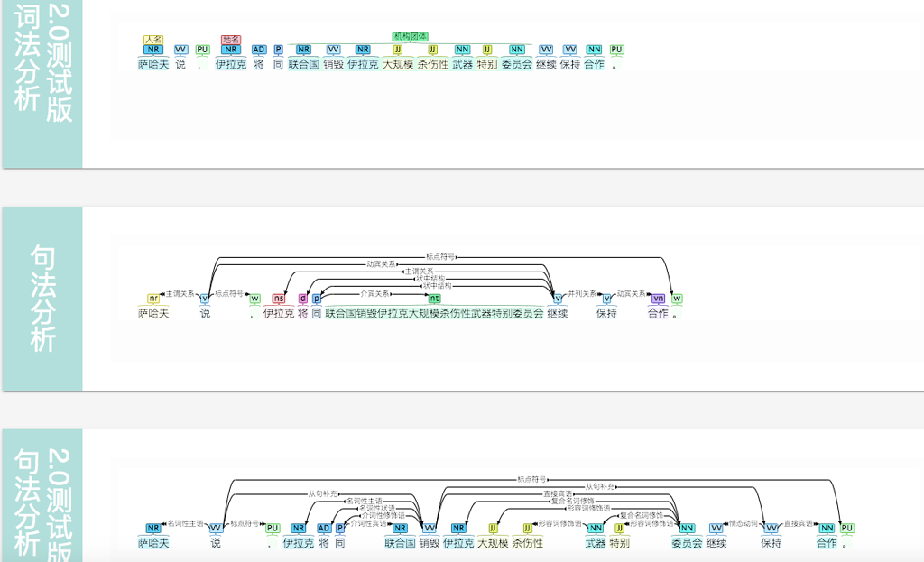Screen dimensions: 924x562
Task: Select the 机构团体 entity label
Action: click(x=411, y=36)
